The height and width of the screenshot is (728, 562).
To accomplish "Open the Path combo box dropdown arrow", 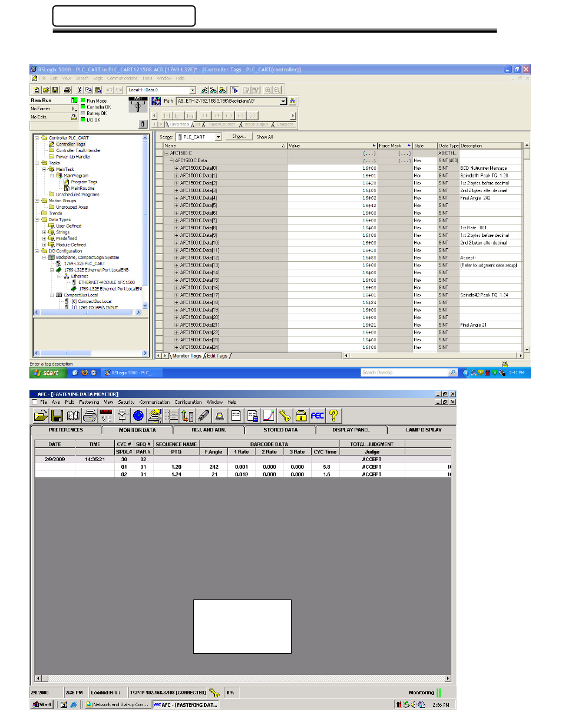I will click(x=283, y=101).
